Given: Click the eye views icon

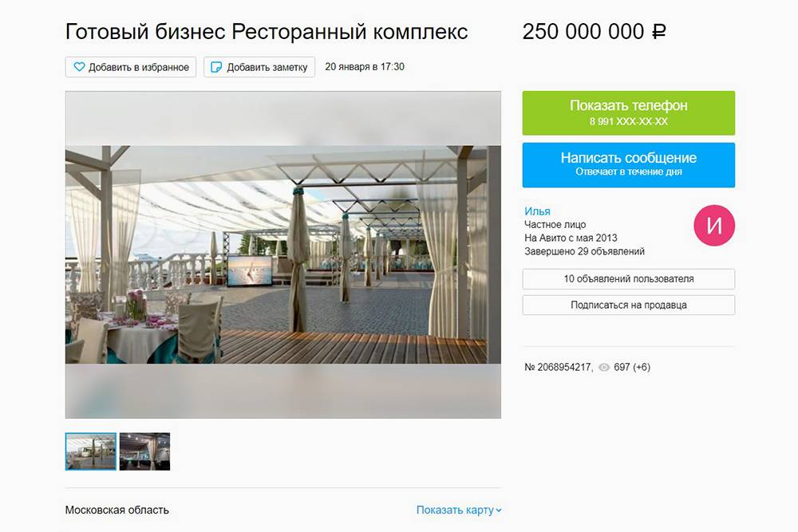Looking at the screenshot, I should pos(603,367).
